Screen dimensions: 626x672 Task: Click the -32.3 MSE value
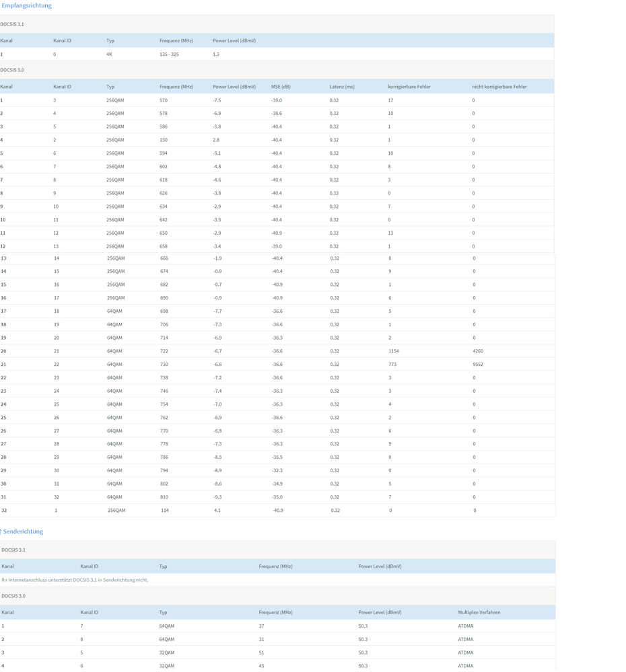tap(277, 471)
